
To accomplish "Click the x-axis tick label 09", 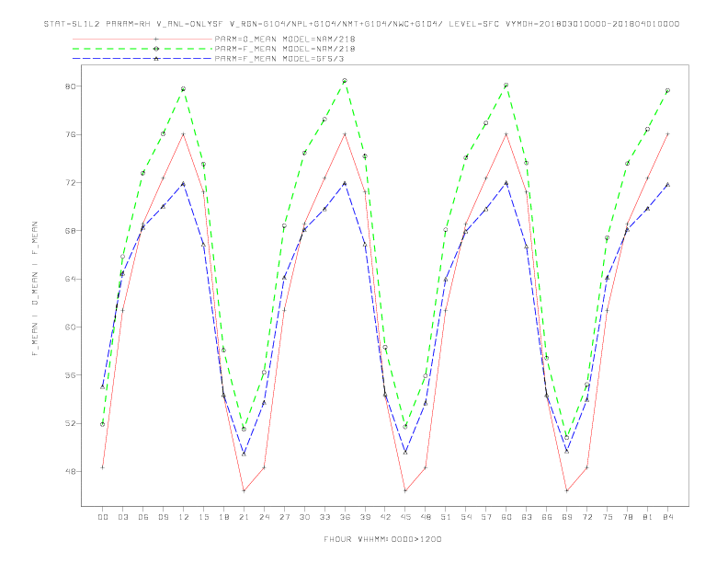I will coord(163,517).
